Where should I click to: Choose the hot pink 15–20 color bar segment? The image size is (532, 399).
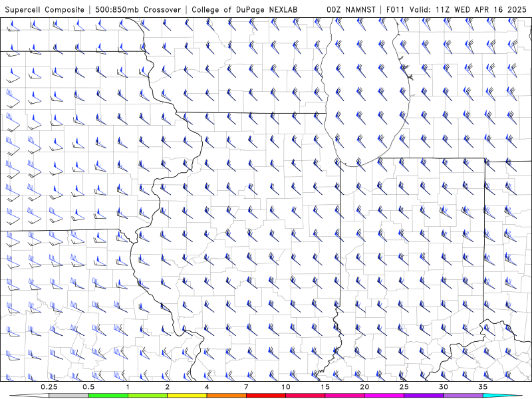tap(344, 396)
